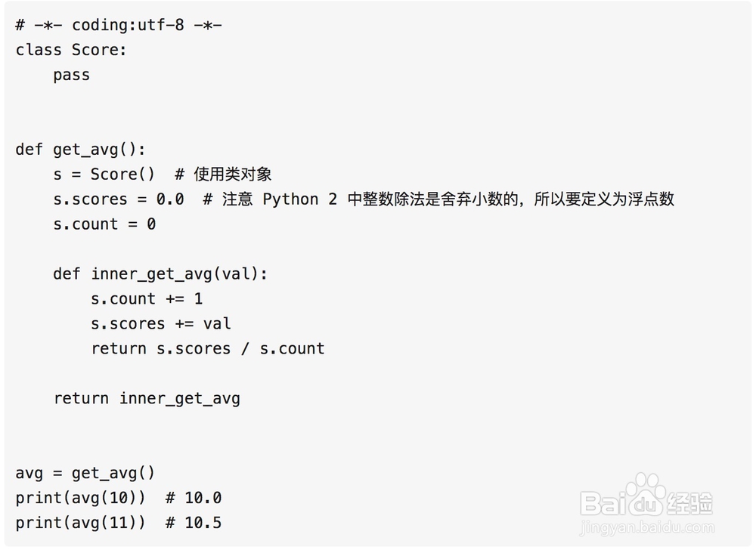756x553 pixels.
Task: Click the jingyan.baidu.com watermark text
Action: (647, 527)
